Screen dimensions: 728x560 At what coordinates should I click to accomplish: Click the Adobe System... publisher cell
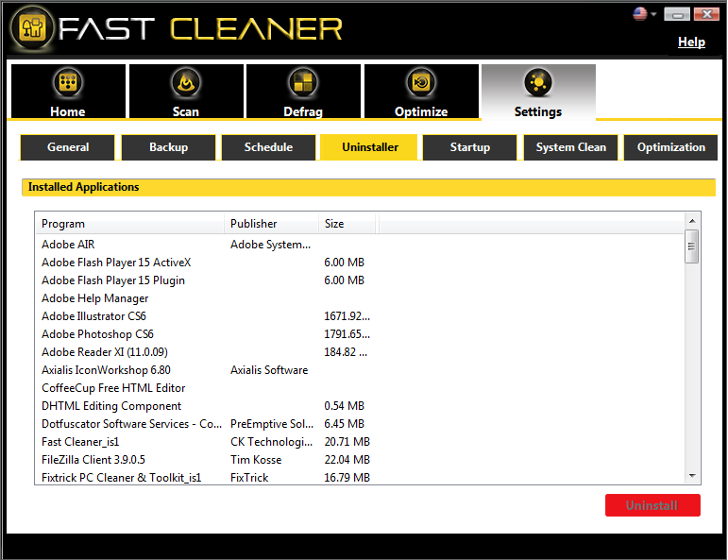click(x=270, y=245)
